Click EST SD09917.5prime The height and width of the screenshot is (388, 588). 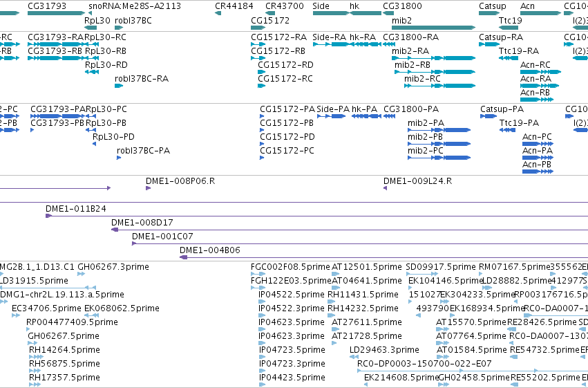point(441,267)
